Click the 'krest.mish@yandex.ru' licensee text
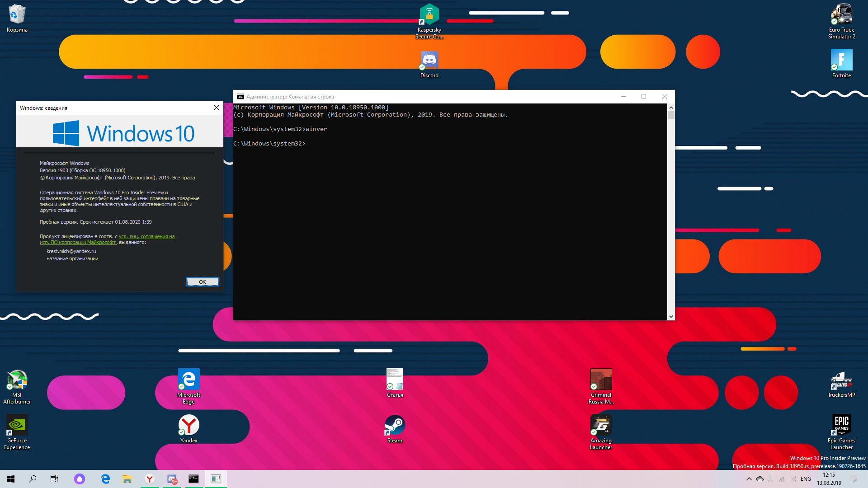 (71, 251)
